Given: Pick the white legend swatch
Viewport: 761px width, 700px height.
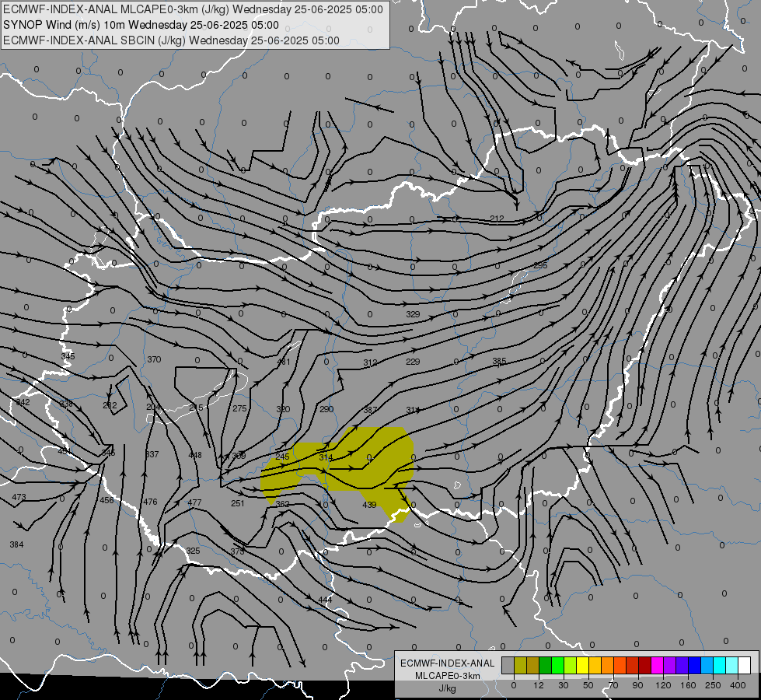Looking at the screenshot, I should pyautogui.click(x=745, y=666).
